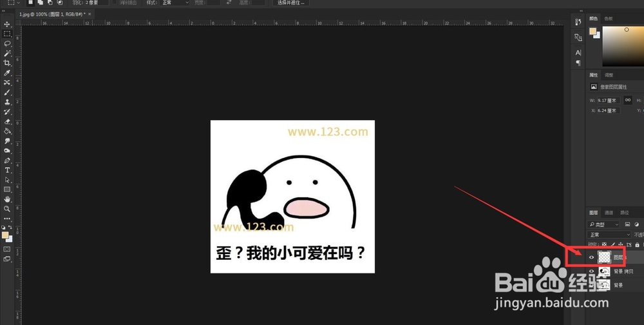The height and width of the screenshot is (325, 644).
Task: Select the Zoom tool
Action: (7, 209)
